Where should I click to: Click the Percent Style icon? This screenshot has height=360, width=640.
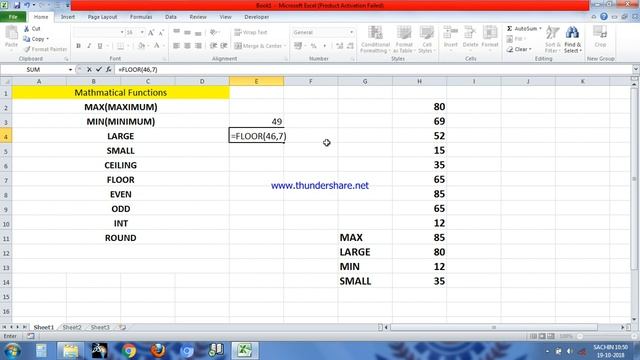click(x=313, y=46)
